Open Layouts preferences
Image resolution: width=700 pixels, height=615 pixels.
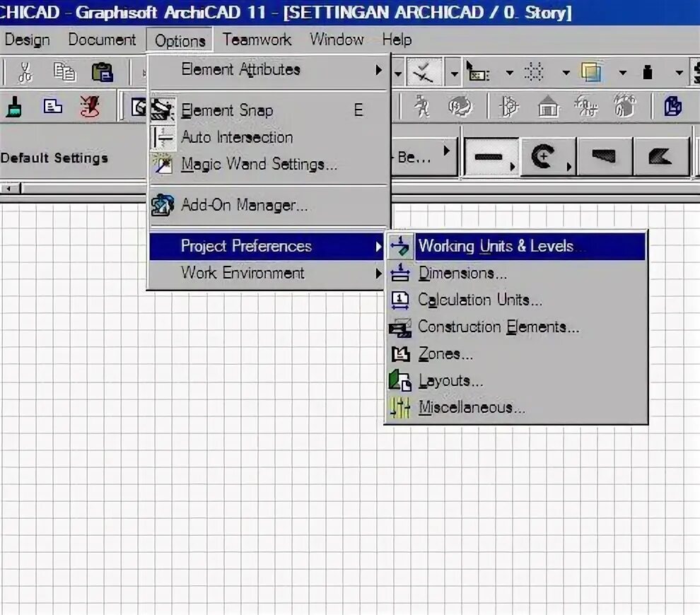tap(517, 381)
